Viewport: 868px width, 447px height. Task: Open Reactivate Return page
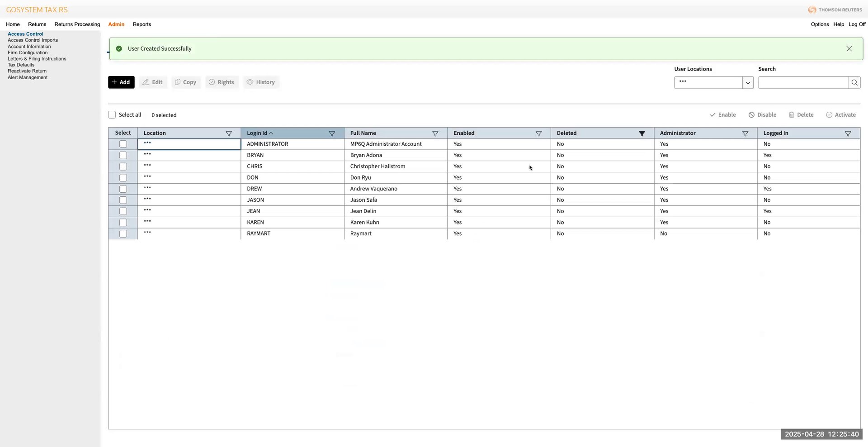coord(27,71)
